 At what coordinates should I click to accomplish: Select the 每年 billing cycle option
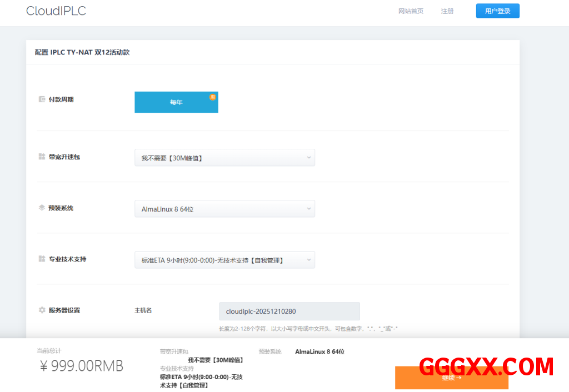pos(176,102)
